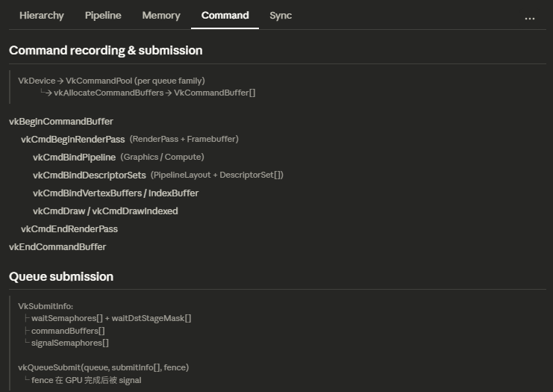Click the vkAllocateCommandBuffers line in code block
This screenshot has height=392, width=553.
[x=154, y=93]
